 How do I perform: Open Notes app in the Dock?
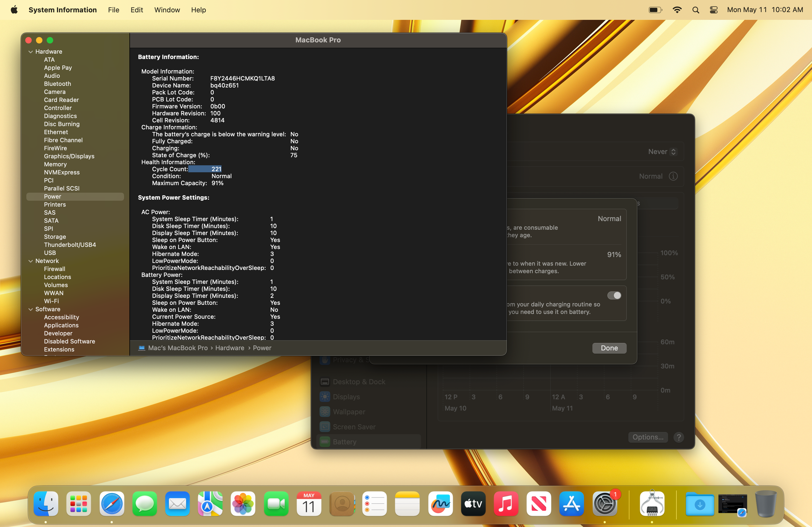(x=407, y=503)
